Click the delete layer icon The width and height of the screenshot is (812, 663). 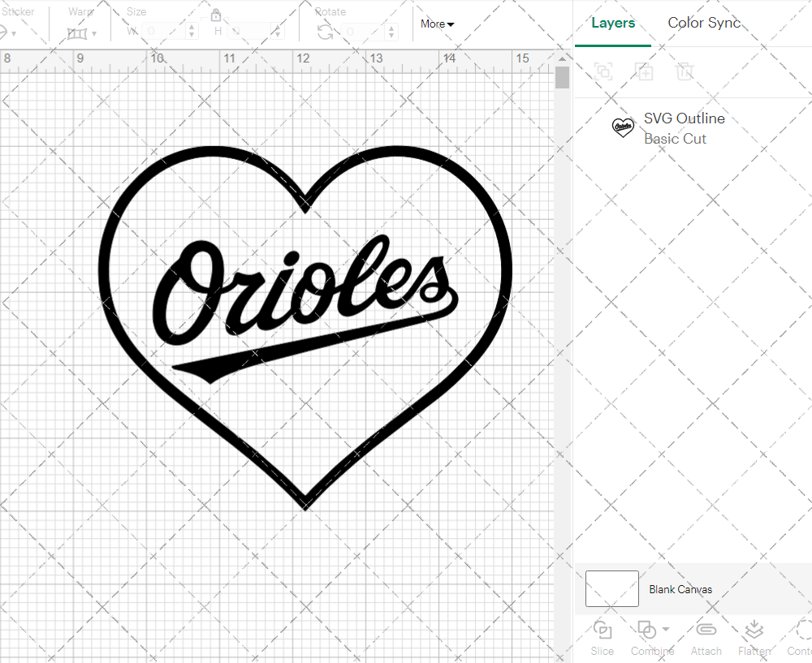(x=685, y=71)
